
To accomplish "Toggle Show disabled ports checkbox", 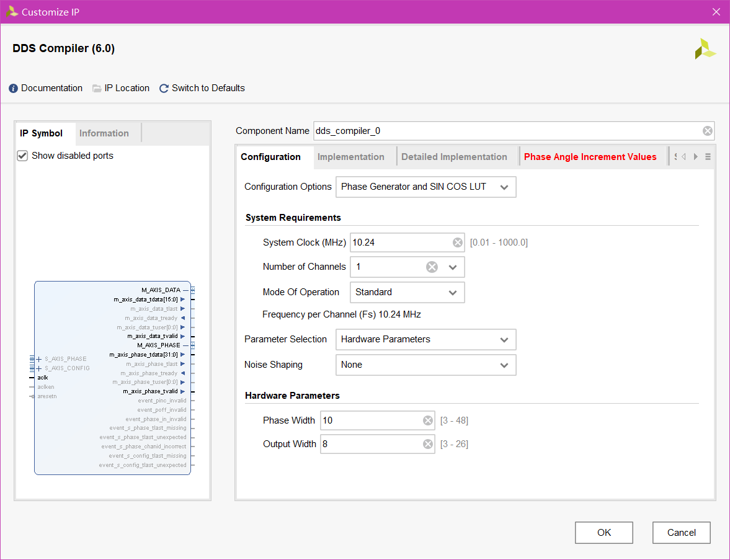I will point(22,156).
